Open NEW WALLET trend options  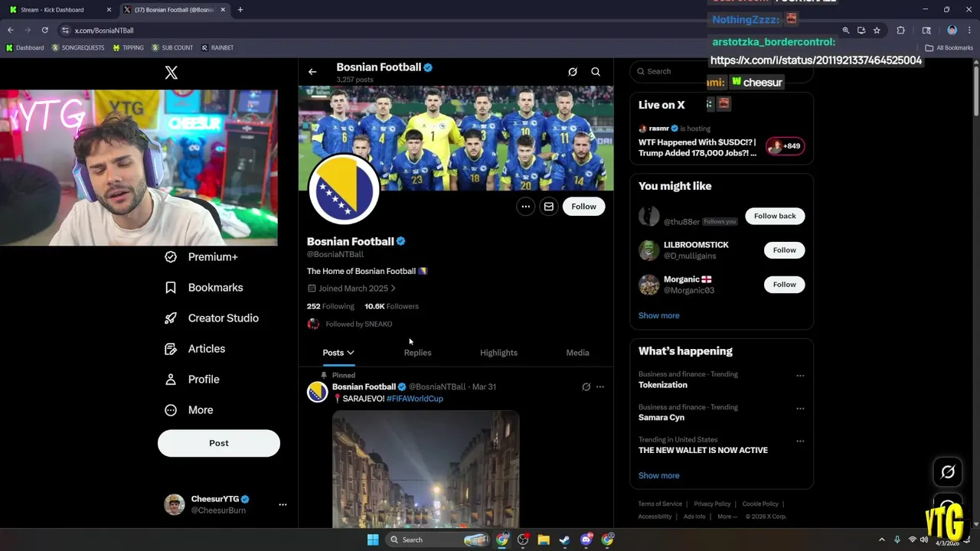(x=800, y=442)
